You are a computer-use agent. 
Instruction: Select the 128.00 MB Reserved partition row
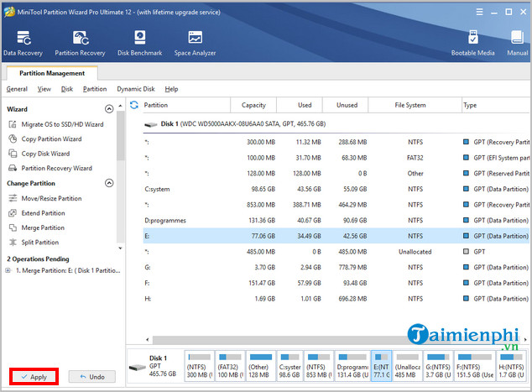click(x=336, y=174)
